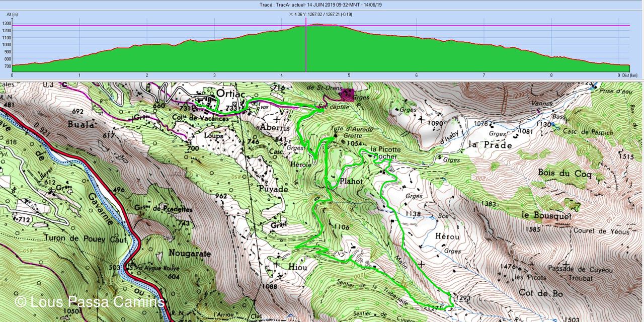Click the 'la Prade' place name
644x322 pixels.
point(490,145)
